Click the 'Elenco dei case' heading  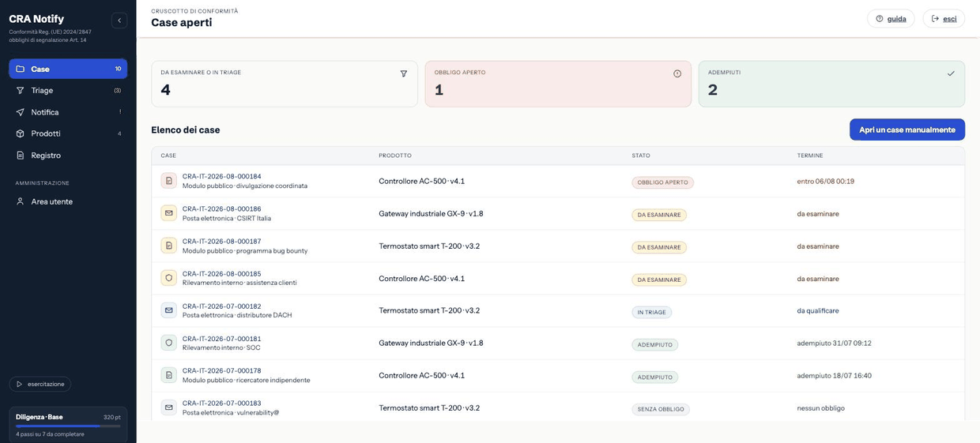pyautogui.click(x=186, y=130)
